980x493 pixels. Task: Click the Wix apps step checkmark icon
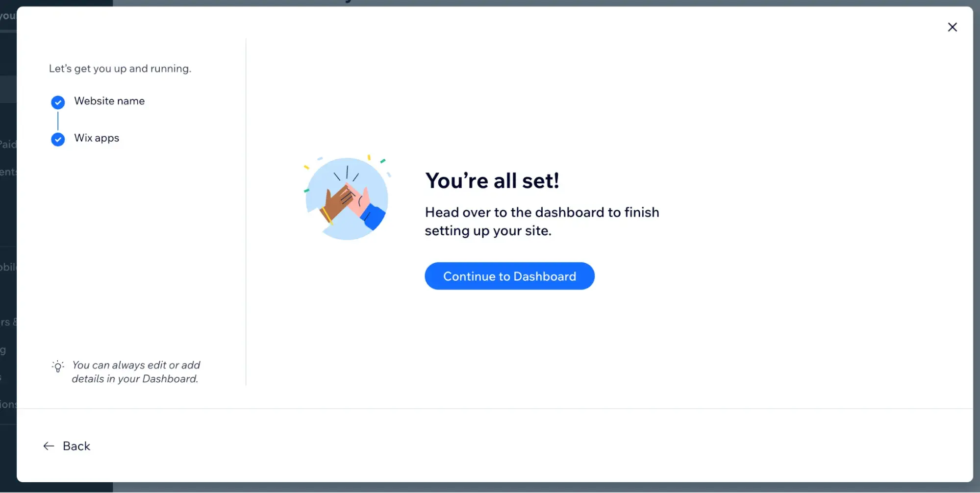[58, 139]
